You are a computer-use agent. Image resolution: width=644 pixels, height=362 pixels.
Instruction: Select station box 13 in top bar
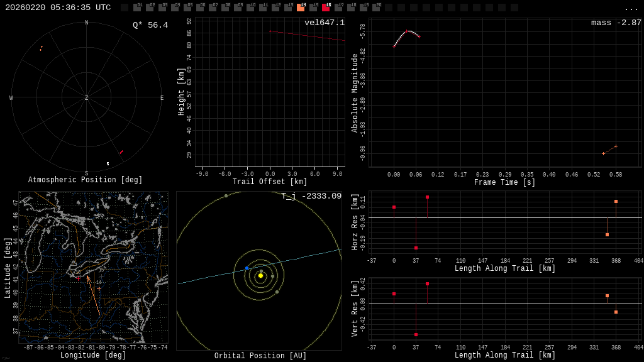click(288, 8)
